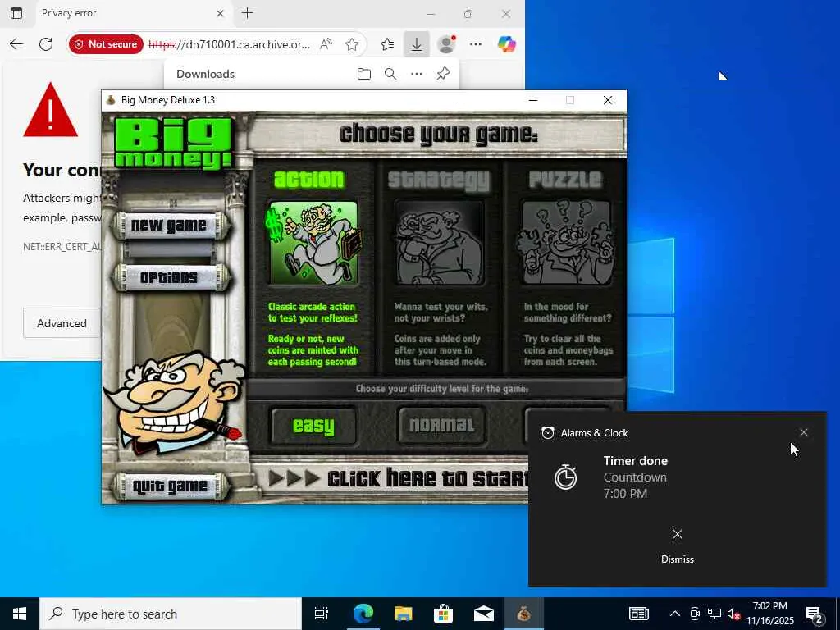The width and height of the screenshot is (840, 630).
Task: Open the Edge favorites list icon
Action: tap(387, 44)
